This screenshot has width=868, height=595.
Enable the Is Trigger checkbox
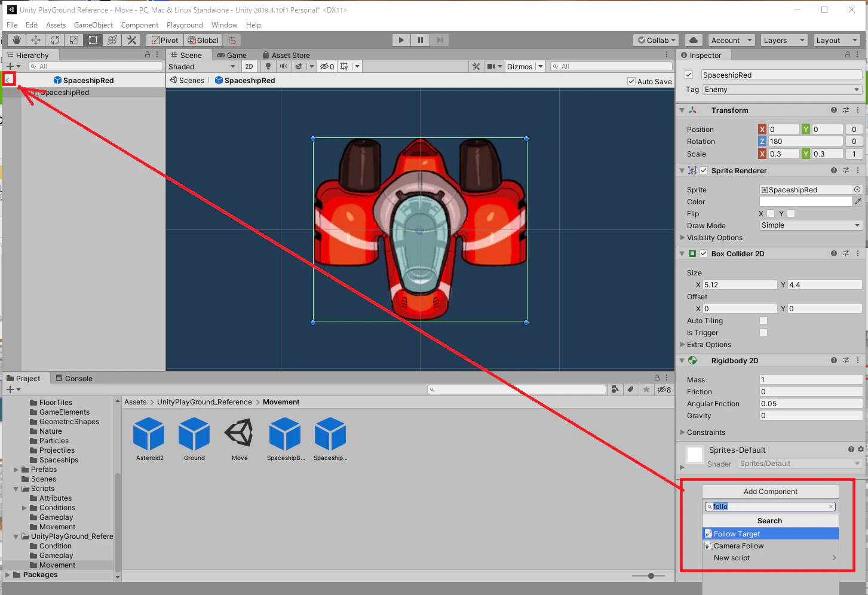pyautogui.click(x=763, y=332)
